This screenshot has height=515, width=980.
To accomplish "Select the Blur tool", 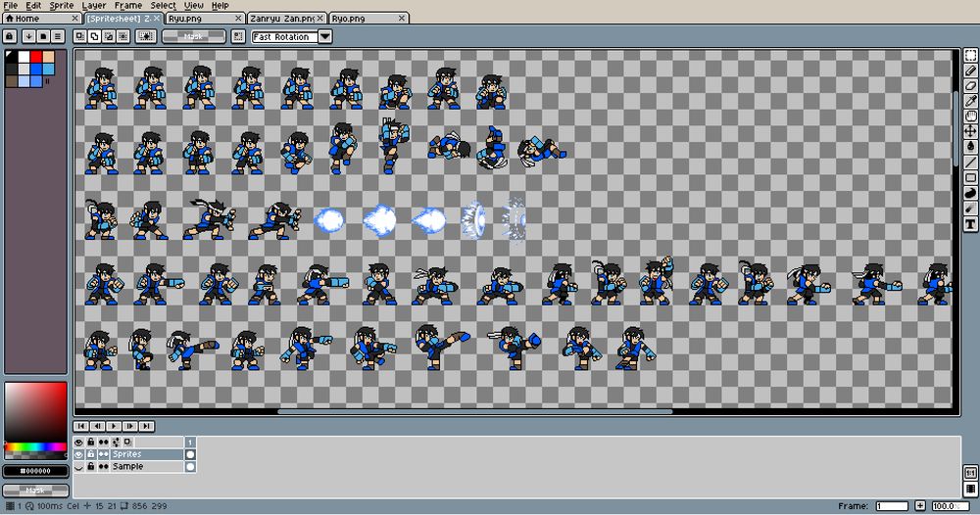I will pos(970,210).
